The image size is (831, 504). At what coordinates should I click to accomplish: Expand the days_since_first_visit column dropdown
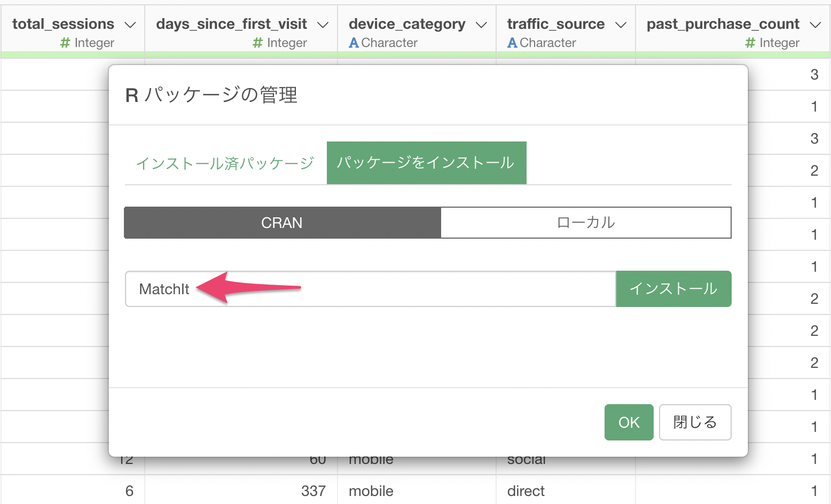[x=323, y=25]
